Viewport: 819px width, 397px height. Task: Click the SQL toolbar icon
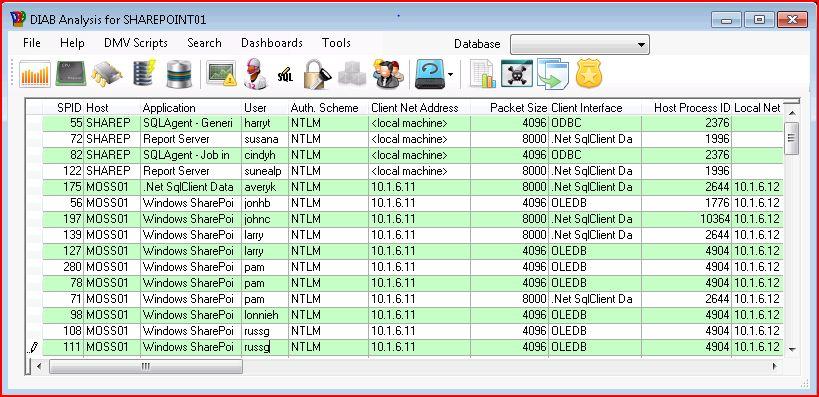click(x=285, y=76)
